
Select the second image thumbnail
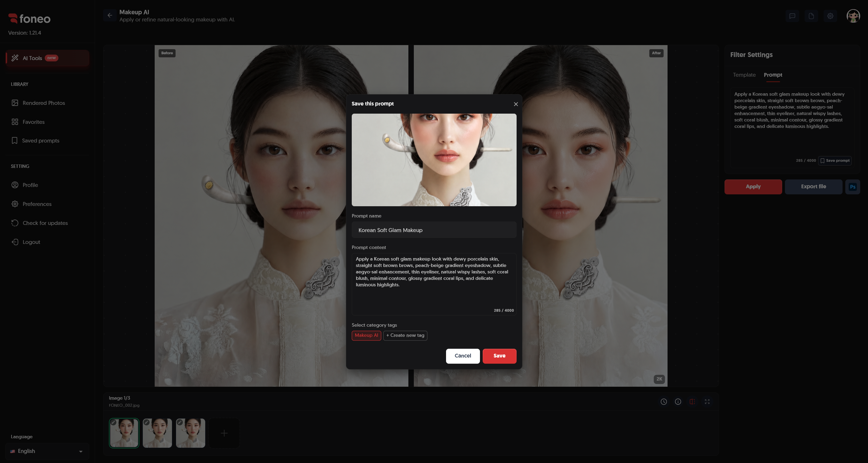(157, 433)
